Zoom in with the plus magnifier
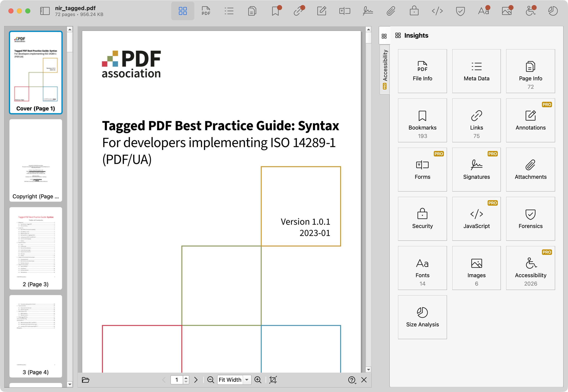The height and width of the screenshot is (392, 568). click(258, 380)
